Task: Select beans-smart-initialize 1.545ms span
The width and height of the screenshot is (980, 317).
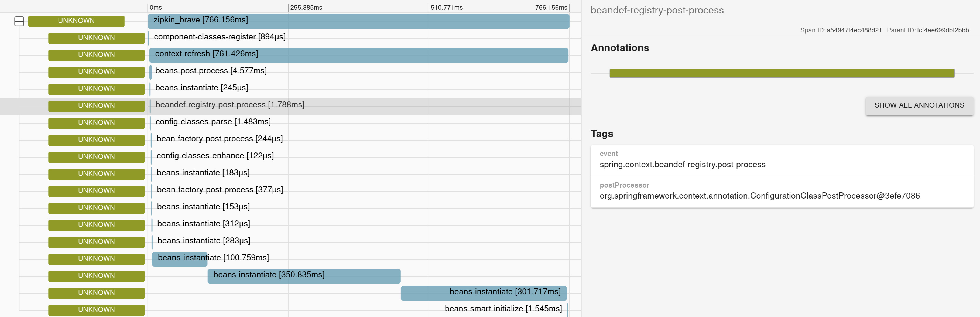Action: click(x=503, y=309)
